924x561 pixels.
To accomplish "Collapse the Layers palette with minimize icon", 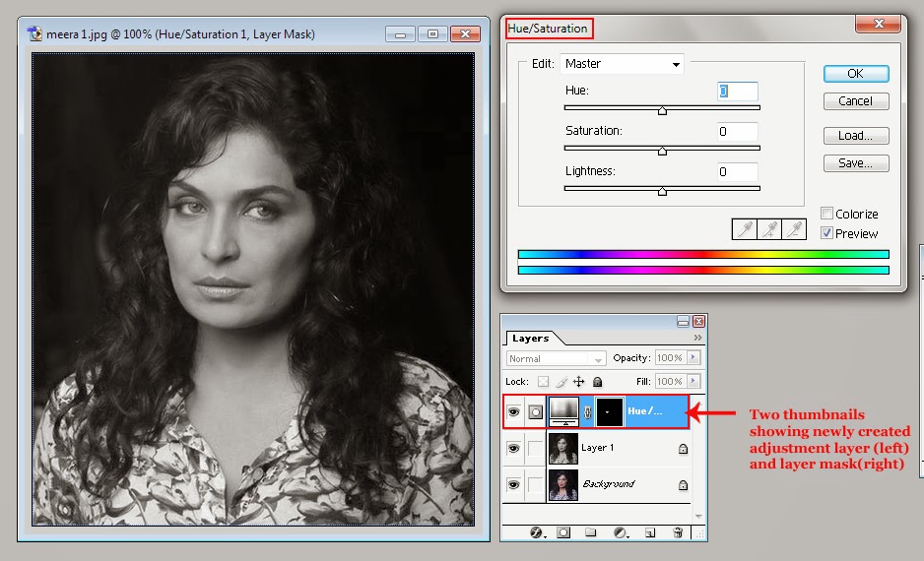I will (x=683, y=322).
